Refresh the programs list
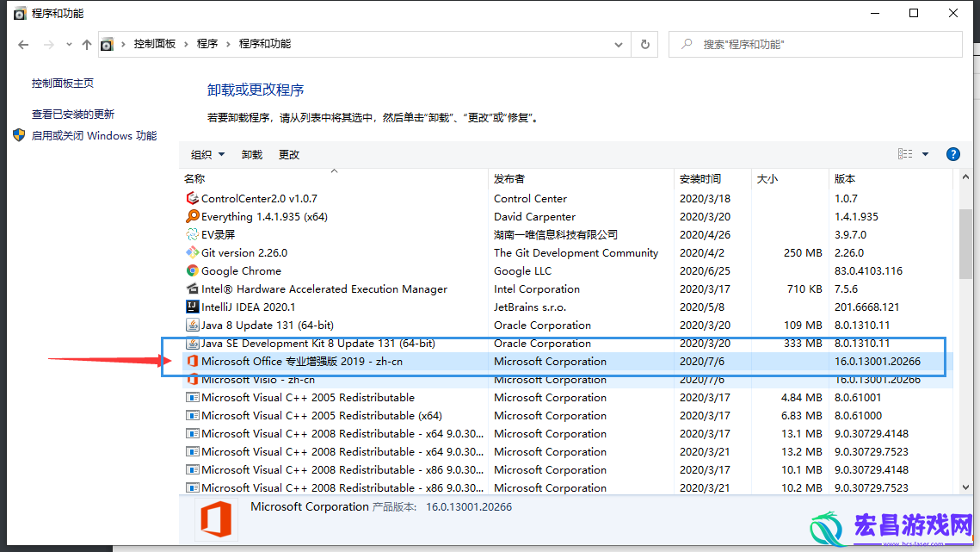 click(645, 45)
